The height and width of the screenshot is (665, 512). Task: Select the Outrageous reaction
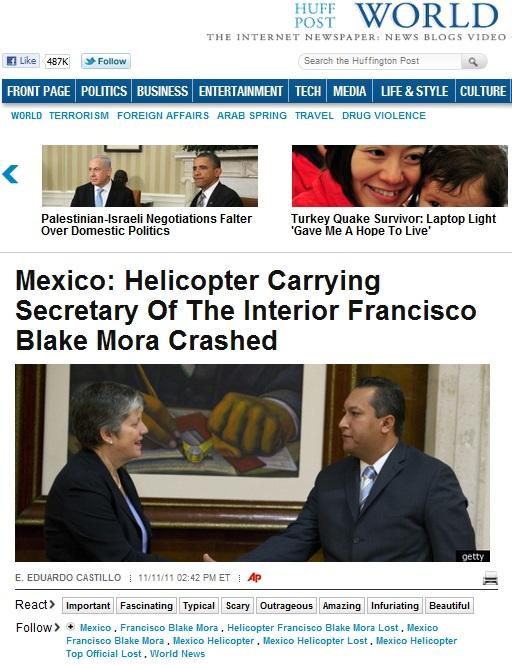pyautogui.click(x=286, y=606)
